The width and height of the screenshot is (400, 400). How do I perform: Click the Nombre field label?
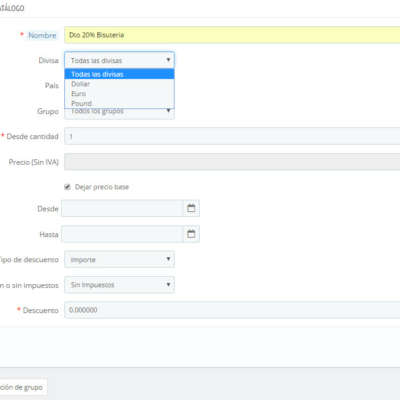[42, 35]
